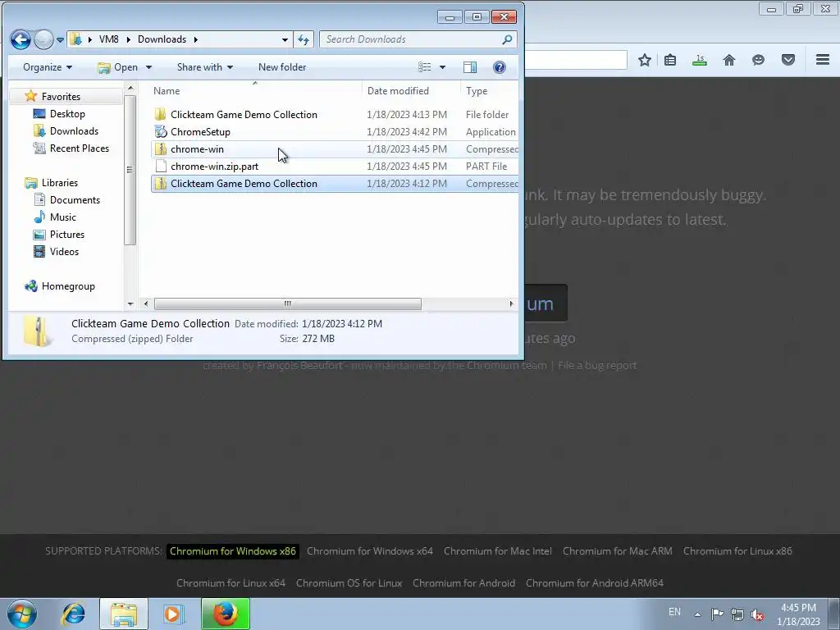
Task: Select the Clickteam Game Demo Collection zipped folder
Action: click(244, 183)
